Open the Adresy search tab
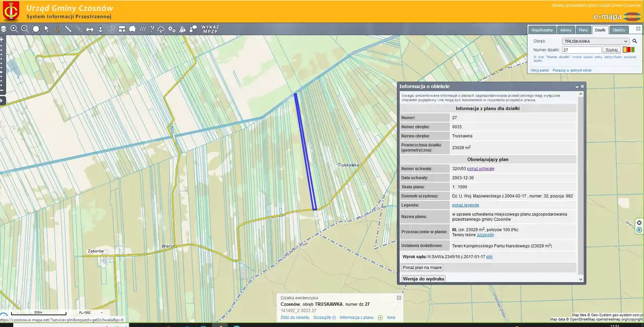The image size is (644, 327). [566, 30]
